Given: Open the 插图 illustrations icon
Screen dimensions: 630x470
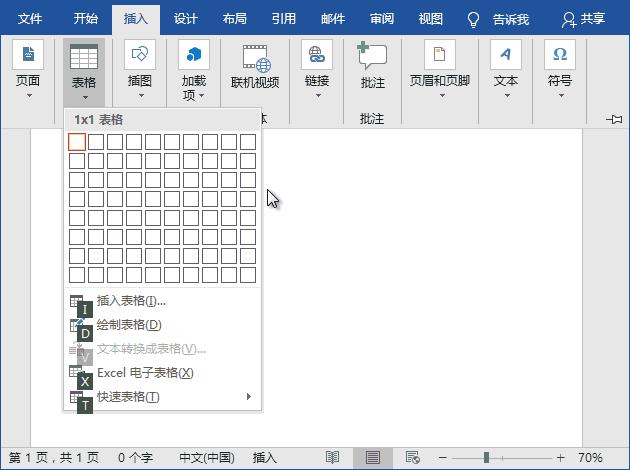Looking at the screenshot, I should pyautogui.click(x=139, y=55).
